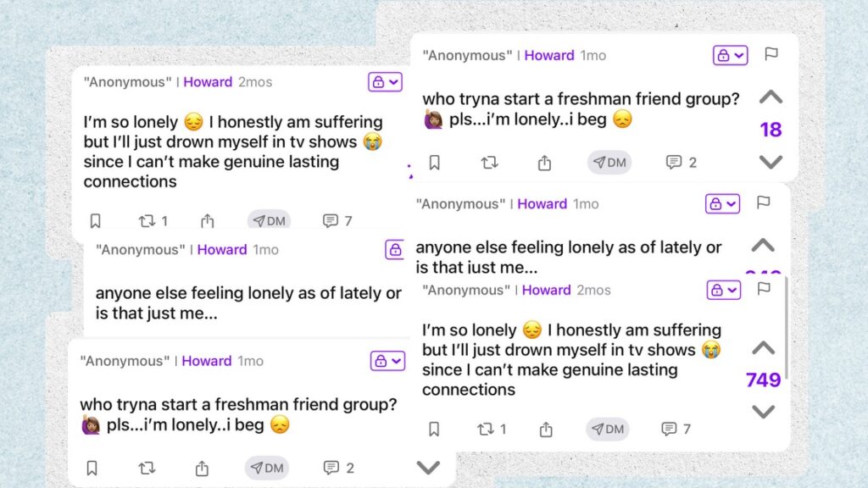Upvote the post with 18 votes
868x488 pixels.
coord(771,97)
